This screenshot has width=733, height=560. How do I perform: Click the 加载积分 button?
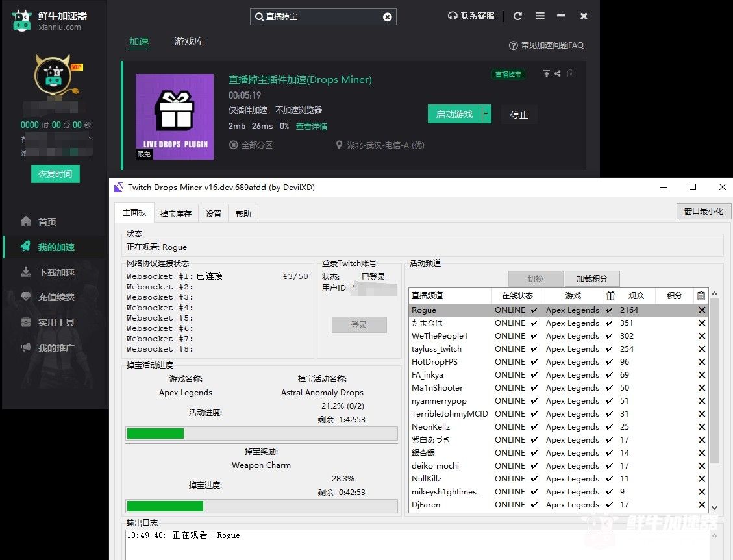click(x=592, y=279)
